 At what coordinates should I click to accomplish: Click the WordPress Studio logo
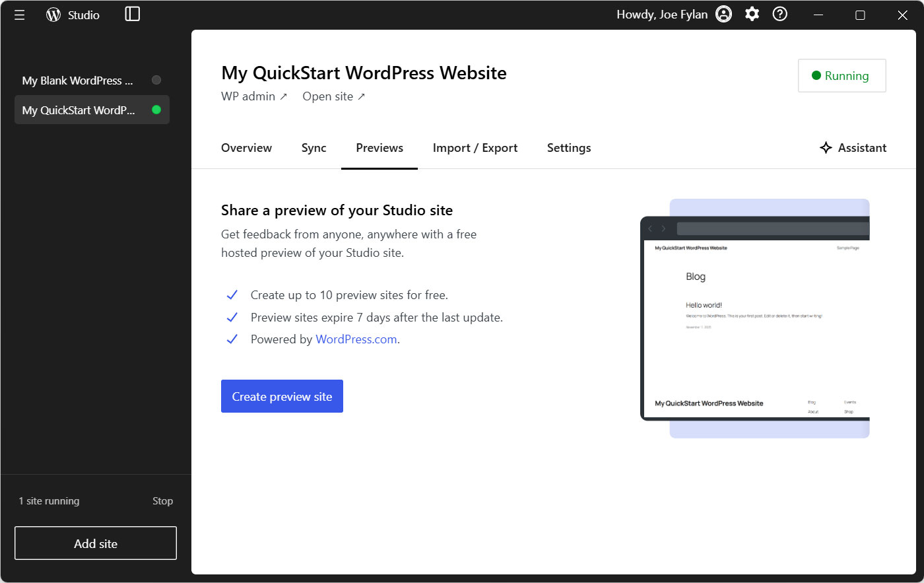(53, 15)
